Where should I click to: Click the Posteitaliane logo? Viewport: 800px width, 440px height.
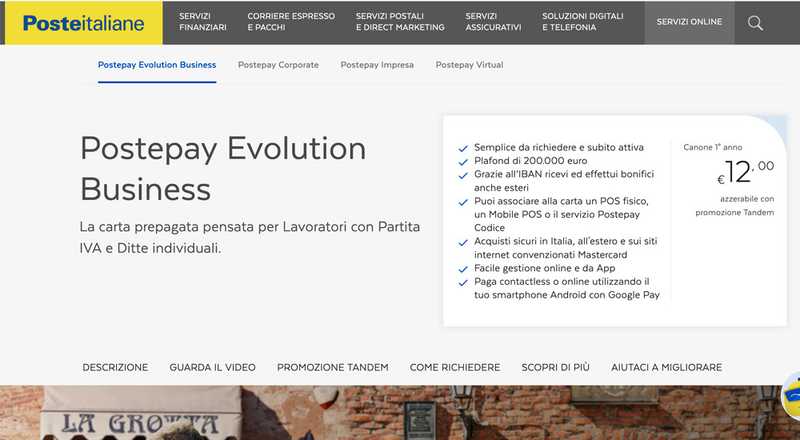[x=84, y=23]
